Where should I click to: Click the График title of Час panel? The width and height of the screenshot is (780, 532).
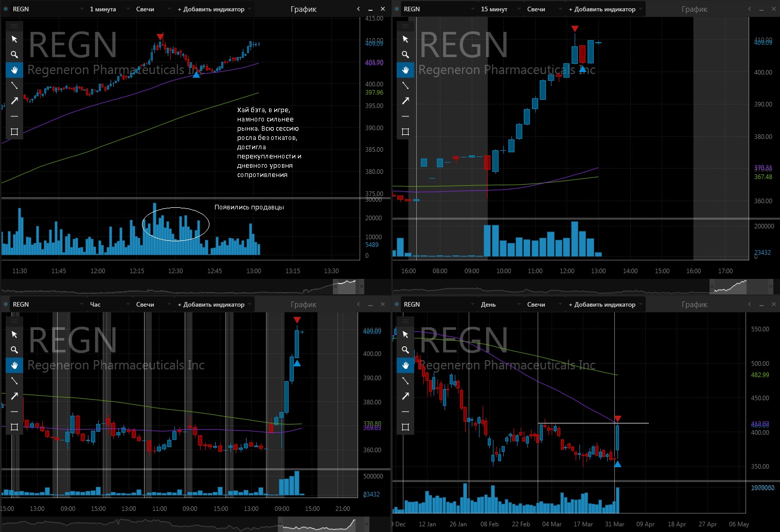click(x=304, y=305)
